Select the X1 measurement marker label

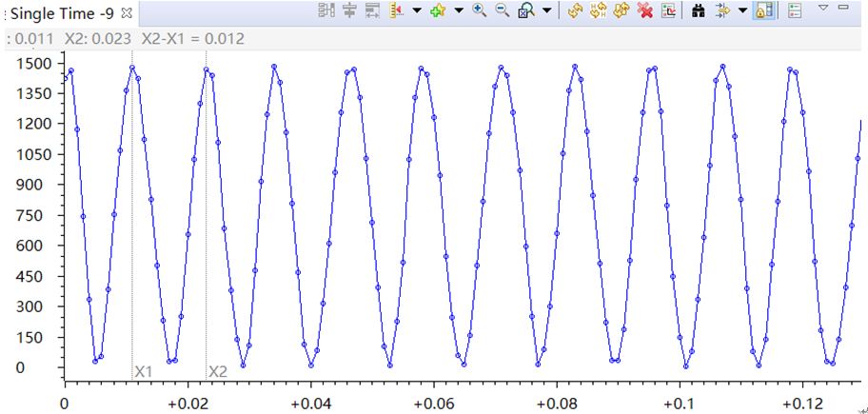[144, 371]
